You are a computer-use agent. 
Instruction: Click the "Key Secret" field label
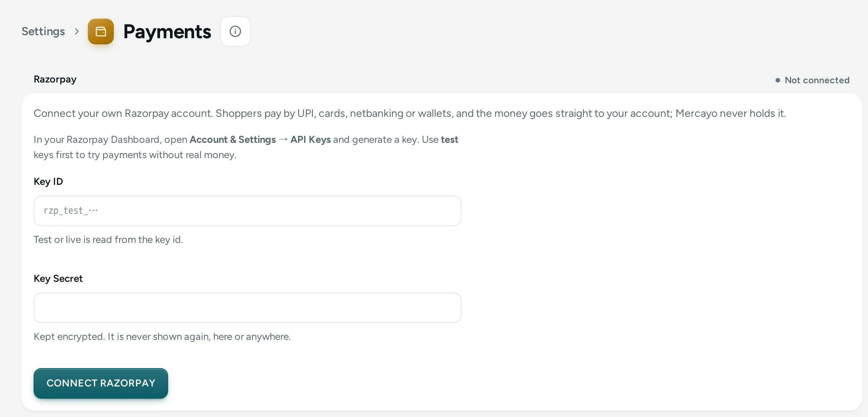coord(58,278)
